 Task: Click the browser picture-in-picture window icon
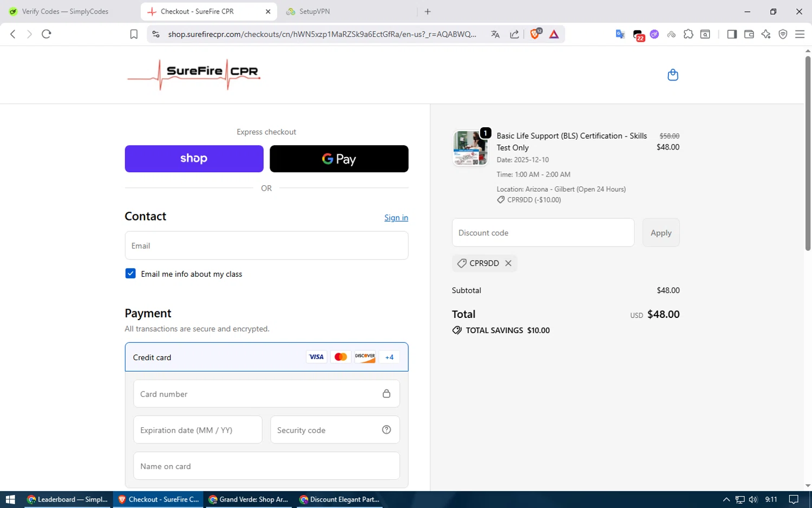click(x=705, y=34)
